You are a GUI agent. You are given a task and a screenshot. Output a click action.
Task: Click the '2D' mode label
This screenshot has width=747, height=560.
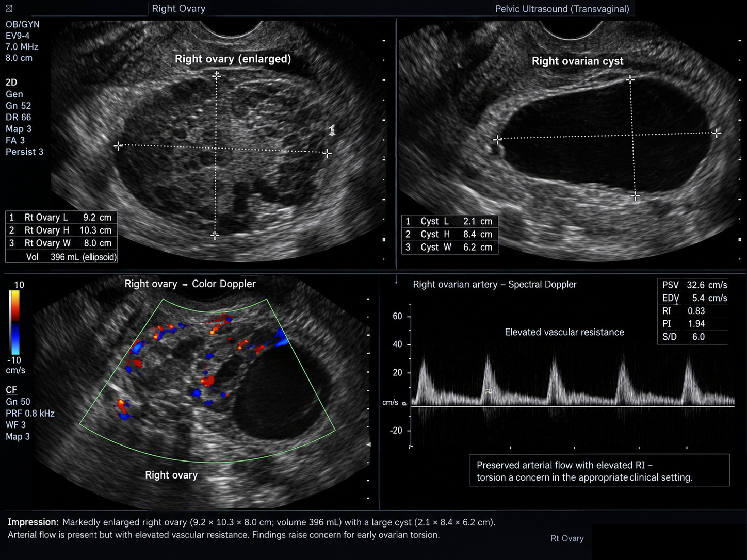pos(11,83)
